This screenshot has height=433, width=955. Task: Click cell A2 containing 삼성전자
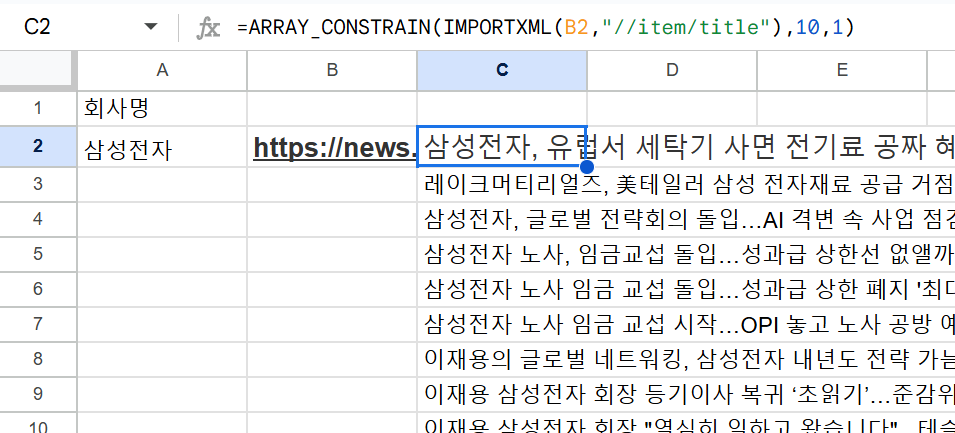click(x=162, y=146)
